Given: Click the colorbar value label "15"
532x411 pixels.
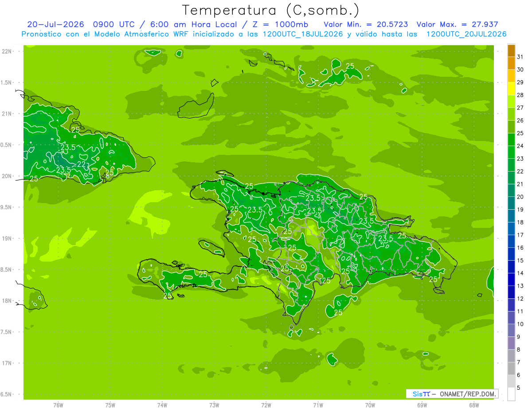Looking at the screenshot, I should click(x=520, y=261).
